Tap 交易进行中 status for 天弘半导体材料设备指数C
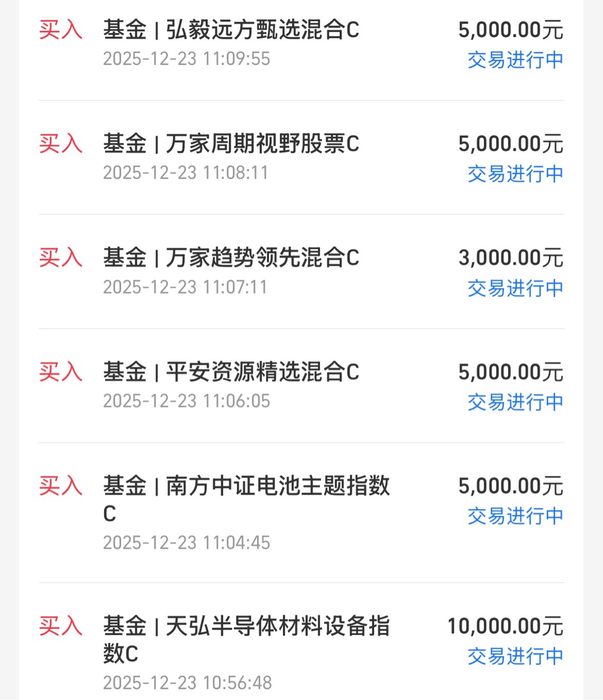Screen dimensions: 603x700 click(515, 656)
